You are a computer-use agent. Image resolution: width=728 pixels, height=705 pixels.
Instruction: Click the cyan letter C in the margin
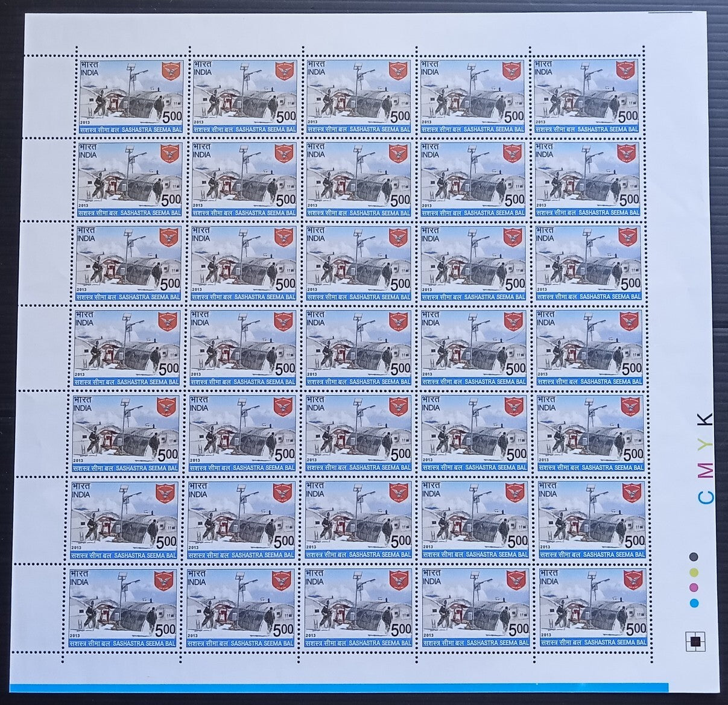(x=707, y=497)
